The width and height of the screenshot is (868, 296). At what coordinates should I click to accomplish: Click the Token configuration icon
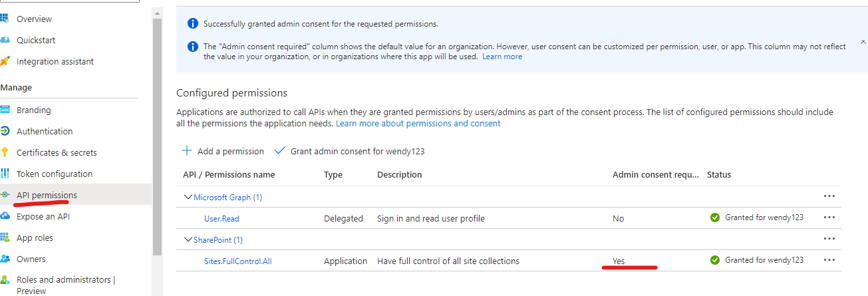[x=5, y=174]
